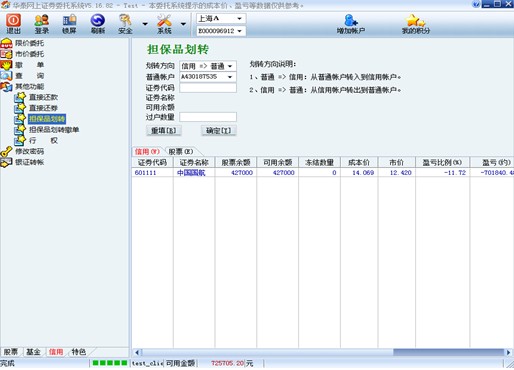Viewport: 514px width, 370px height.
Task: Click the 查询 magnifier icon
Action: [6, 75]
